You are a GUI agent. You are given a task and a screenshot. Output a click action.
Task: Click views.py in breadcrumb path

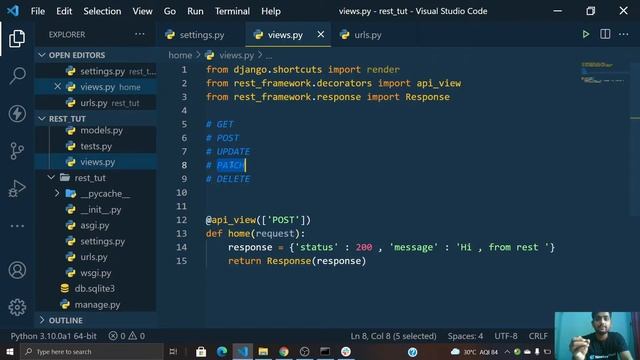tap(236, 55)
